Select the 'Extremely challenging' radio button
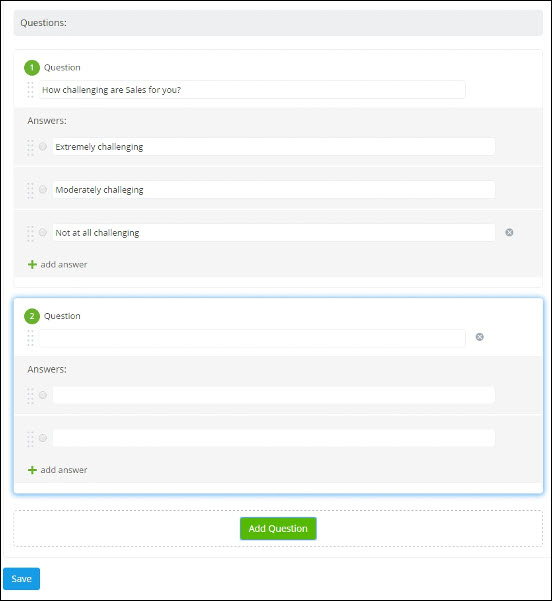This screenshot has width=552, height=601. (x=43, y=146)
